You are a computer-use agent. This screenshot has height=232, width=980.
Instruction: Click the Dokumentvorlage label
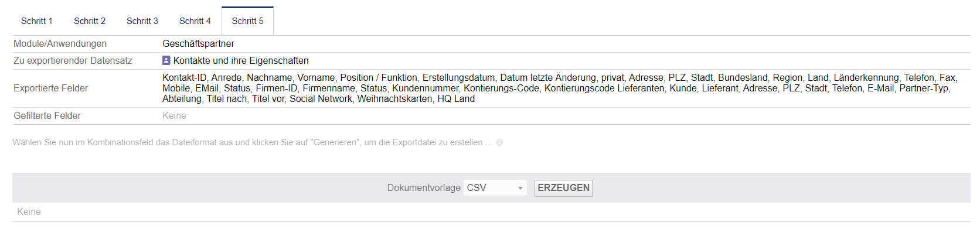tap(424, 188)
